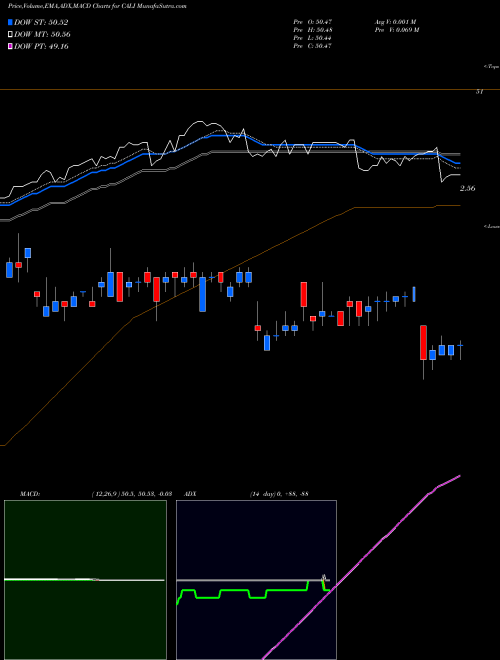Click the 'Pre V: 0.069 M' value
This screenshot has width=500, height=660.
[396, 30]
